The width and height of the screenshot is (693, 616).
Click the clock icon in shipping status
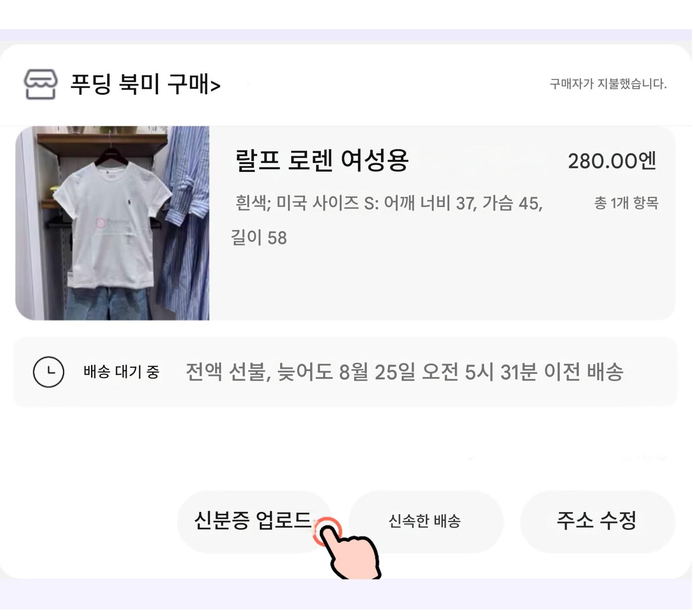[49, 372]
